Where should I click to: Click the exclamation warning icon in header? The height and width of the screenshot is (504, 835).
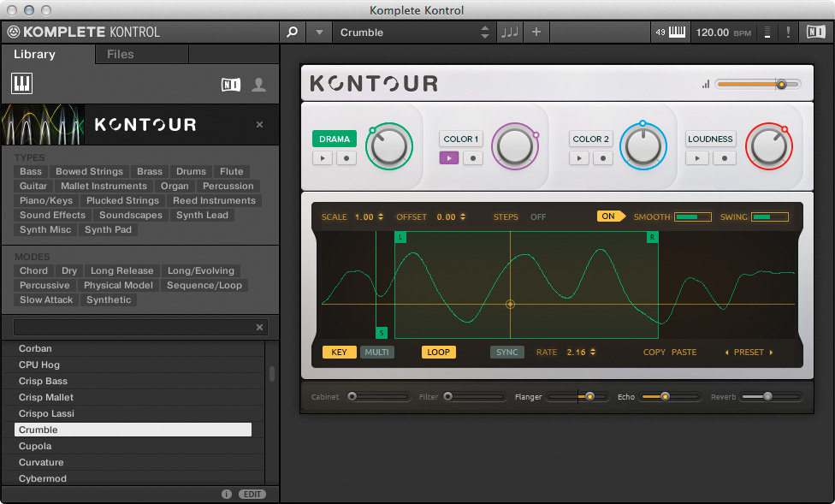(788, 32)
